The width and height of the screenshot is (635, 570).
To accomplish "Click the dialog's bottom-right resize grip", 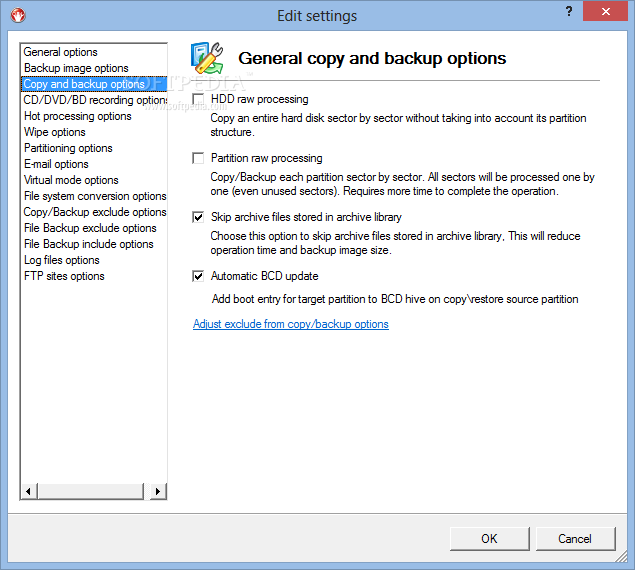I will point(621,557).
